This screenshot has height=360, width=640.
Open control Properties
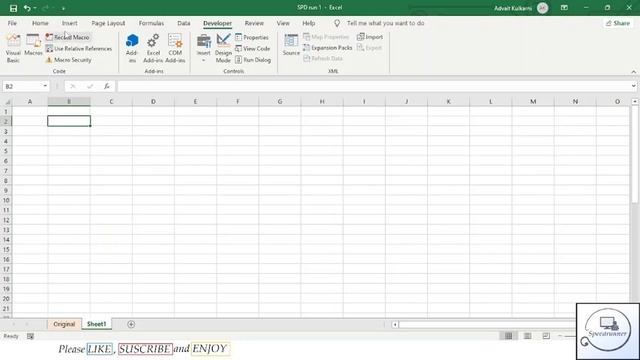click(x=252, y=37)
